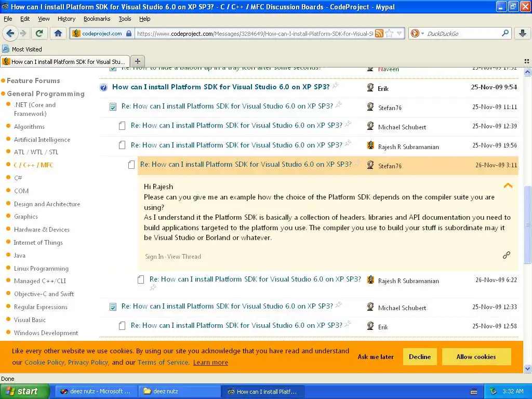Click the author name Michael Schubert at 12:33
Screen dimensions: 532x399
402,308
